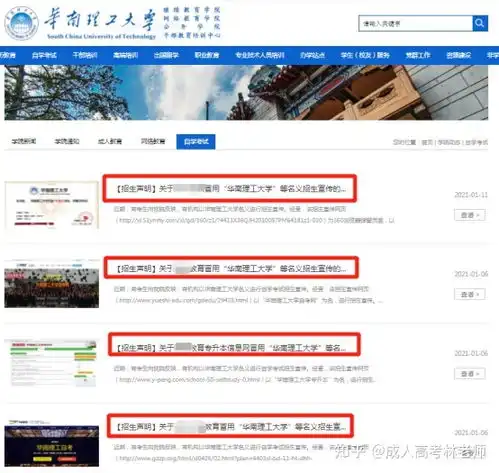The height and width of the screenshot is (473, 499).
Task: Open the 学生（校友）服务 navigation item
Action: click(x=365, y=55)
